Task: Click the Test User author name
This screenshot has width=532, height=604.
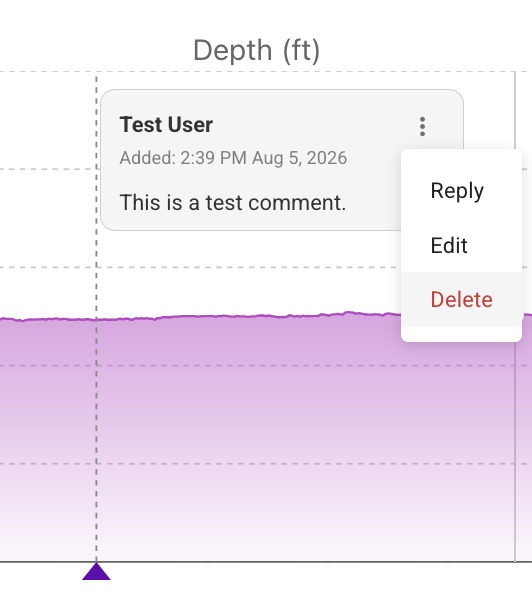Action: point(166,125)
